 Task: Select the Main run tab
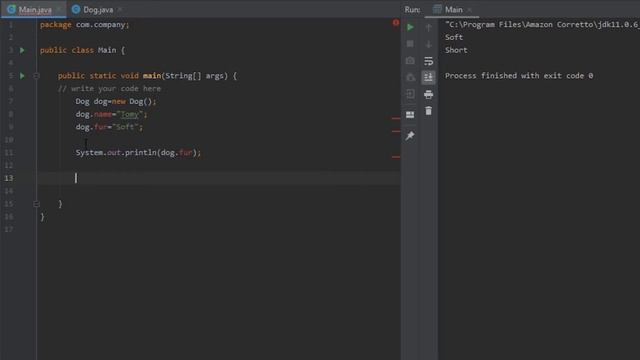[x=453, y=9]
